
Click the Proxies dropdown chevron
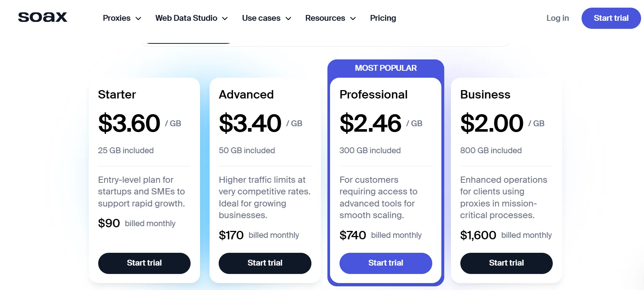click(x=138, y=18)
